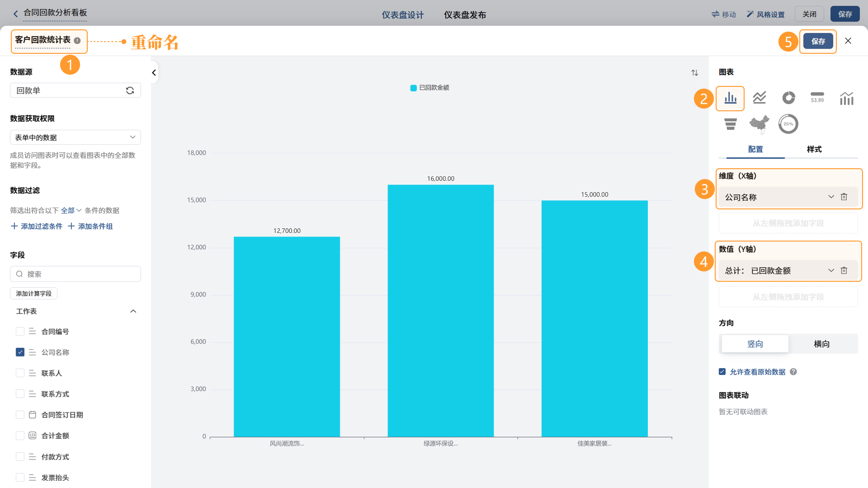Viewport: 868px width, 488px height.
Task: Select the bar chart type icon
Action: 730,98
